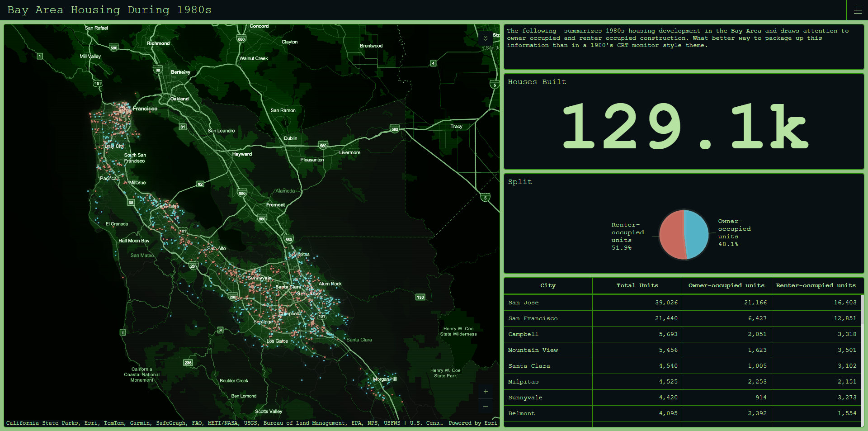
Task: Click the Renter-occupied units column header
Action: coord(816,285)
